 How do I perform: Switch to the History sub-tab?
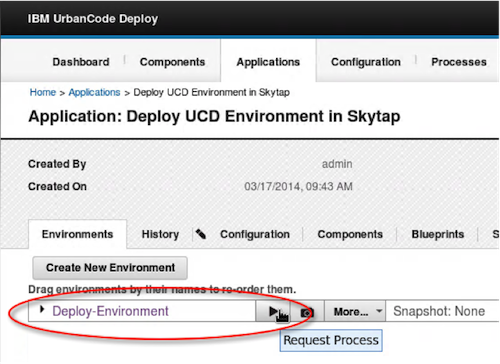[x=160, y=234]
